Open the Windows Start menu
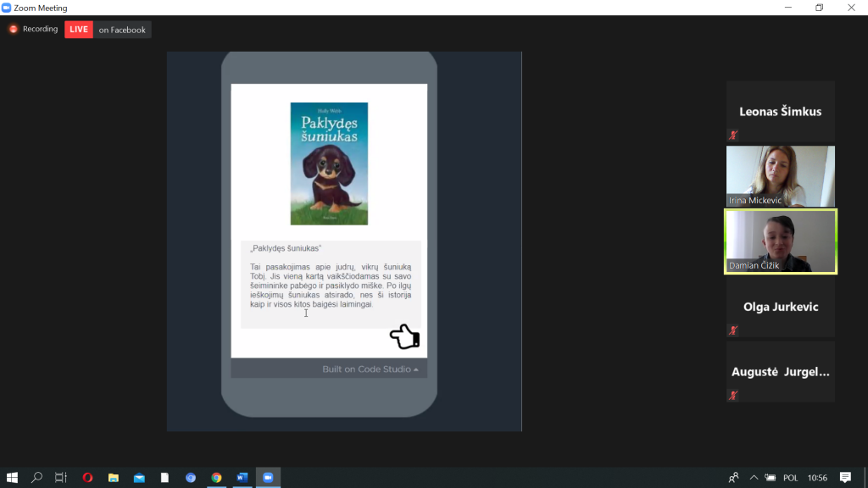Image resolution: width=868 pixels, height=488 pixels. 12,478
